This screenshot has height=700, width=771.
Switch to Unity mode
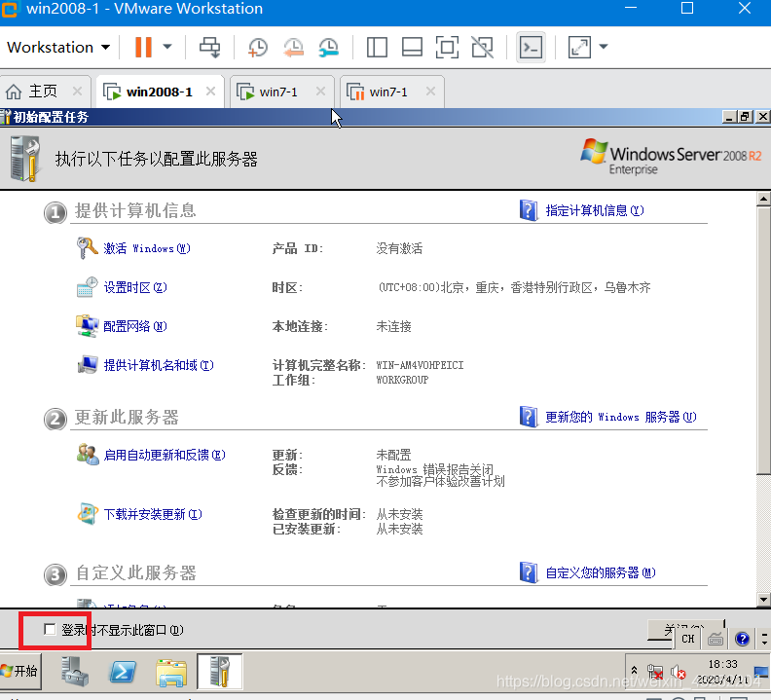[483, 48]
